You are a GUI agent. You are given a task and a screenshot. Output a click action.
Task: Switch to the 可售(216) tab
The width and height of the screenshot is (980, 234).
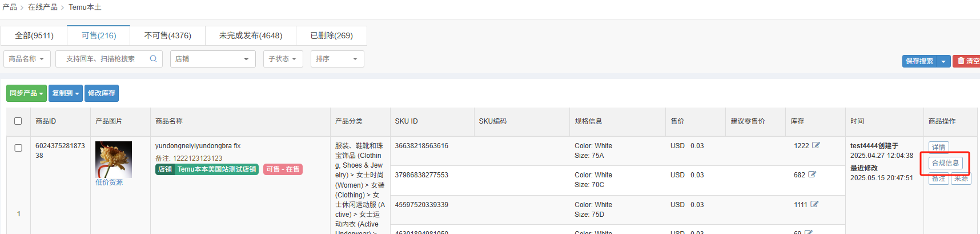(99, 35)
